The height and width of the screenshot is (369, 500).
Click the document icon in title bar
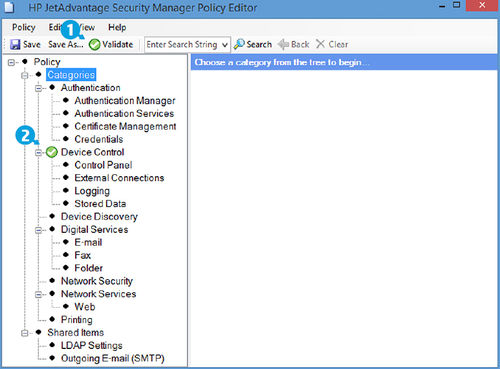point(9,7)
